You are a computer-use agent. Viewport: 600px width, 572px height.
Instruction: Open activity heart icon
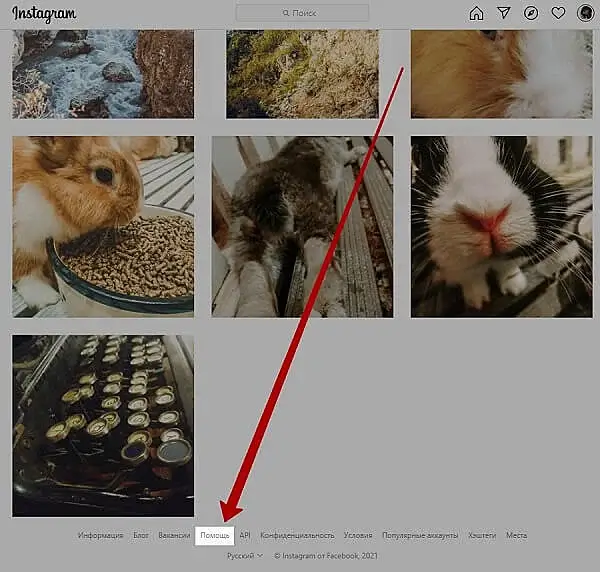[558, 13]
